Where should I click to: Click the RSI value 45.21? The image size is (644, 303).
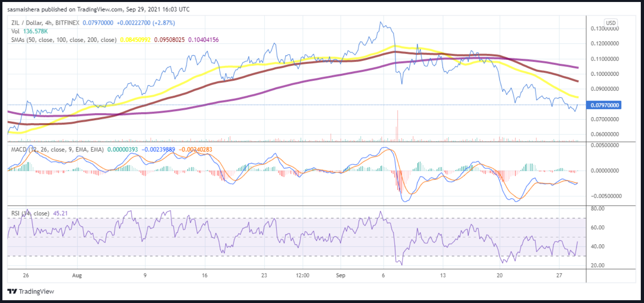[x=60, y=213]
